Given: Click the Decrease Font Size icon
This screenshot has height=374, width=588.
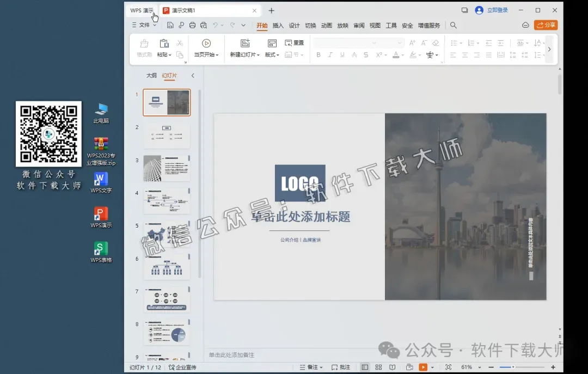Looking at the screenshot, I should pos(424,43).
